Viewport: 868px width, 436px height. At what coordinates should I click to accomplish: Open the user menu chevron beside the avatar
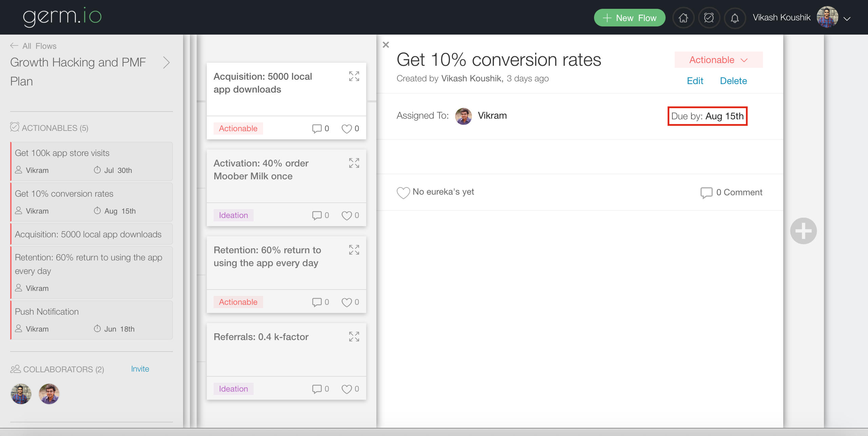tap(847, 19)
